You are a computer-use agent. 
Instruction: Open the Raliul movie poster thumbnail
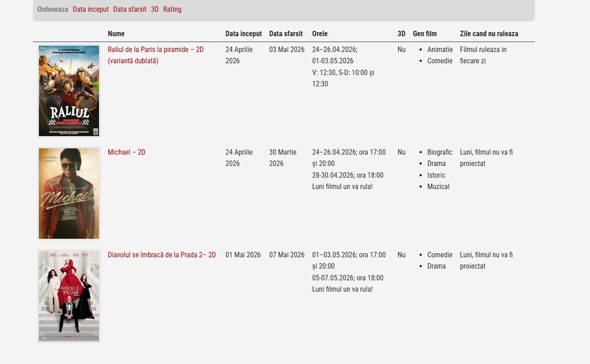click(x=69, y=90)
